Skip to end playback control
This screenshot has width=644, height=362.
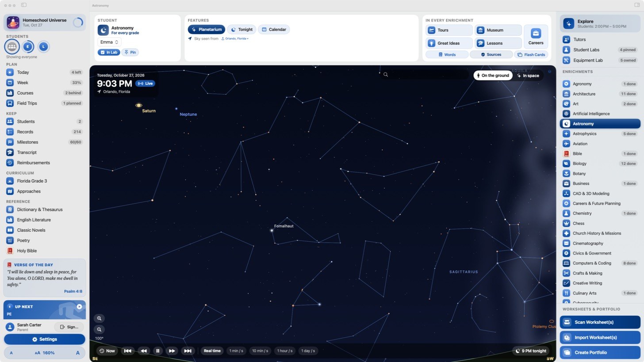click(188, 351)
